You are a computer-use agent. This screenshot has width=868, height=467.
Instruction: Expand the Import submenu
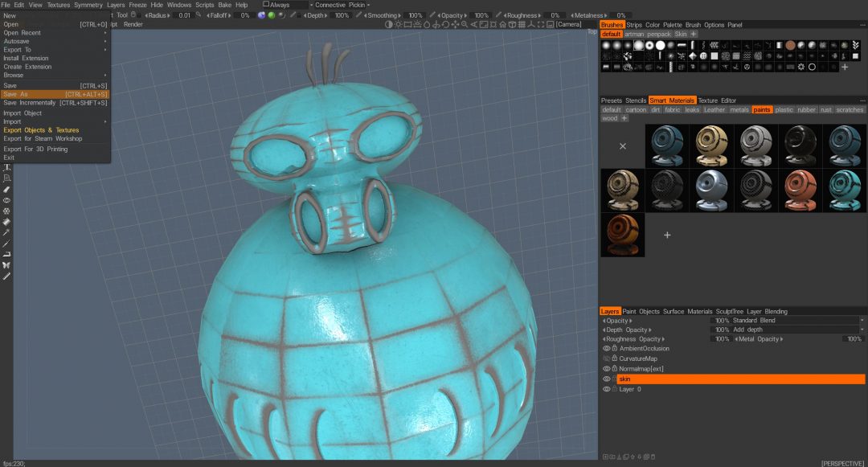[x=55, y=121]
